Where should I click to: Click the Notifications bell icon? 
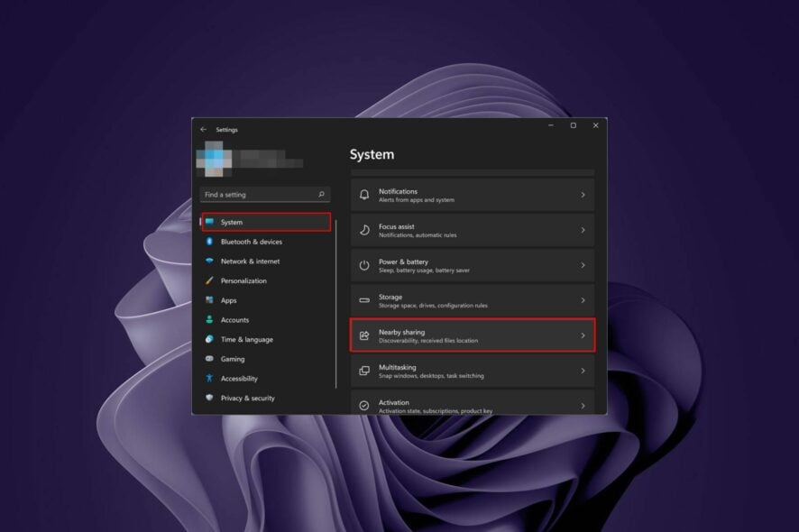click(x=364, y=195)
